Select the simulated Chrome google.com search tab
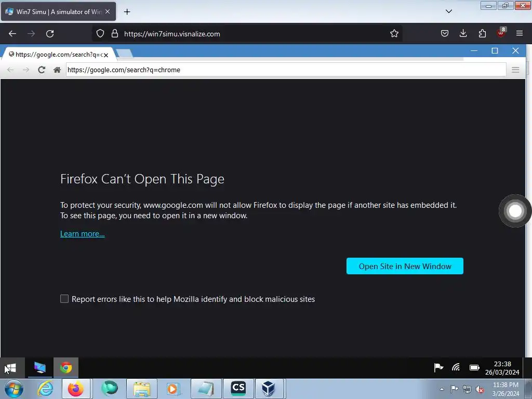 pos(58,54)
